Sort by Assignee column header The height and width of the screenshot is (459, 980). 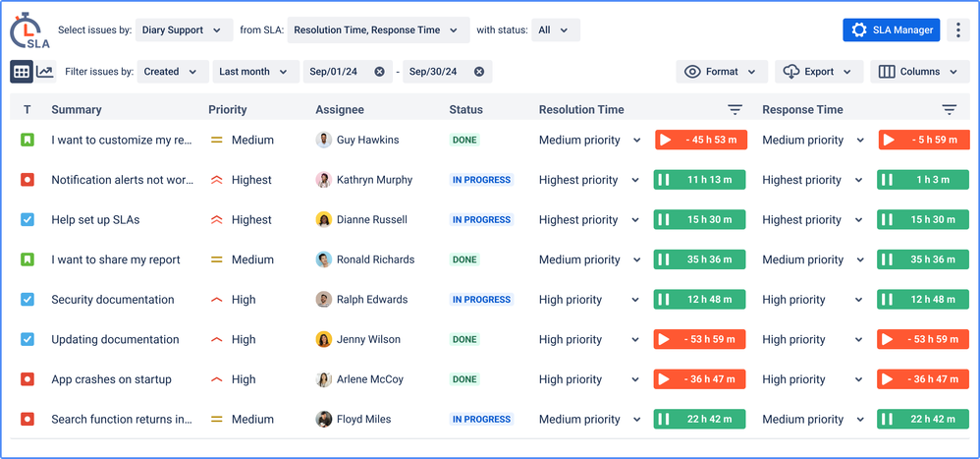pyautogui.click(x=340, y=110)
